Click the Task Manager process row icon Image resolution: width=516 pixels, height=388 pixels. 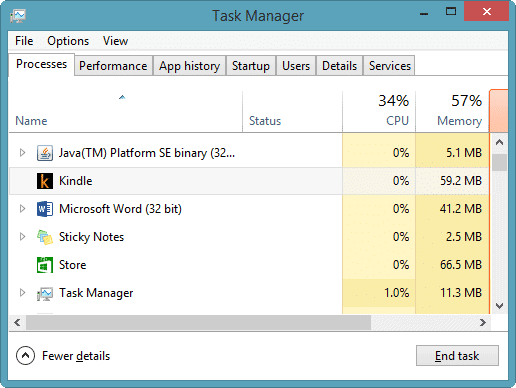point(45,293)
